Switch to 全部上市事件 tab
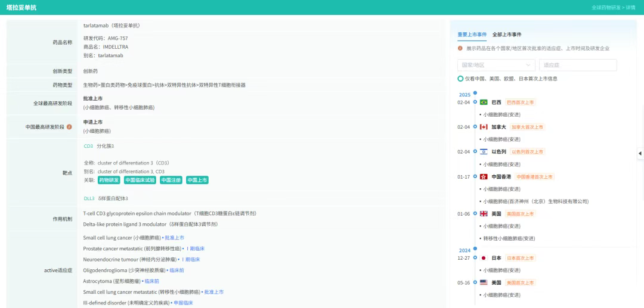Viewport: 644px width, 308px height. pos(506,35)
